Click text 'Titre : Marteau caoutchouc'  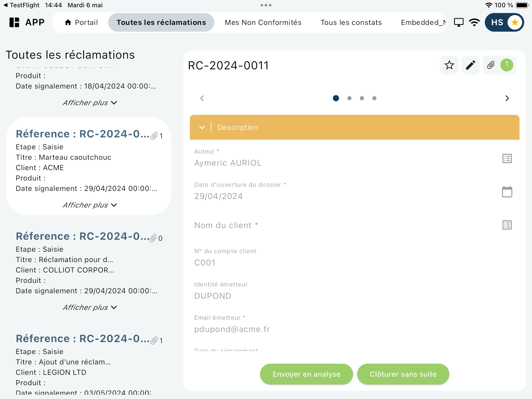63,157
